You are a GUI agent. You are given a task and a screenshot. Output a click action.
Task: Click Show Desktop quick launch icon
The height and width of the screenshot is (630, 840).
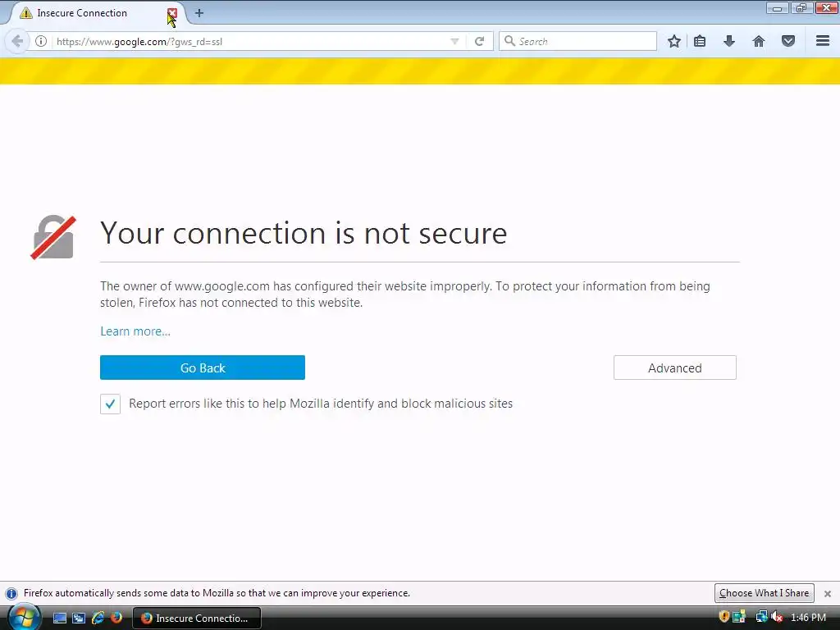click(60, 619)
